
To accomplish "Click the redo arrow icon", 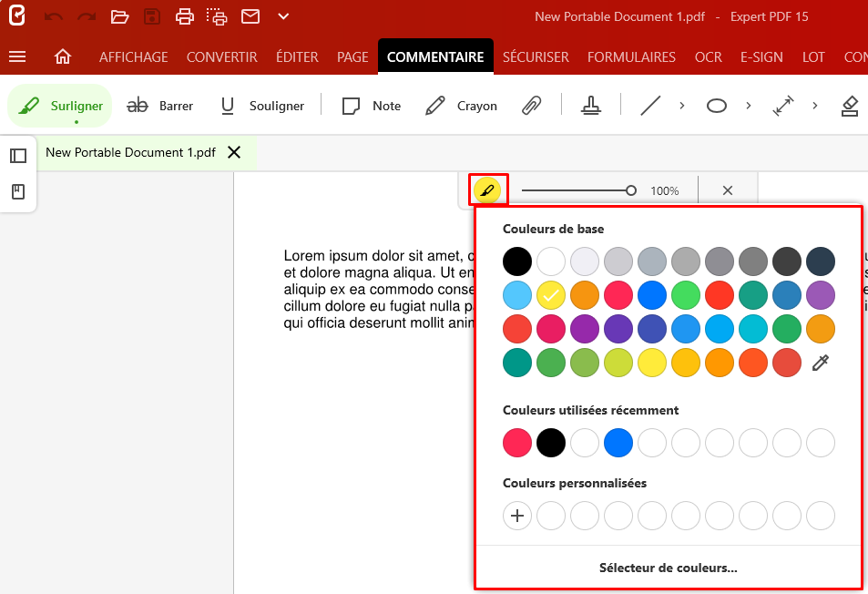I will tap(87, 16).
